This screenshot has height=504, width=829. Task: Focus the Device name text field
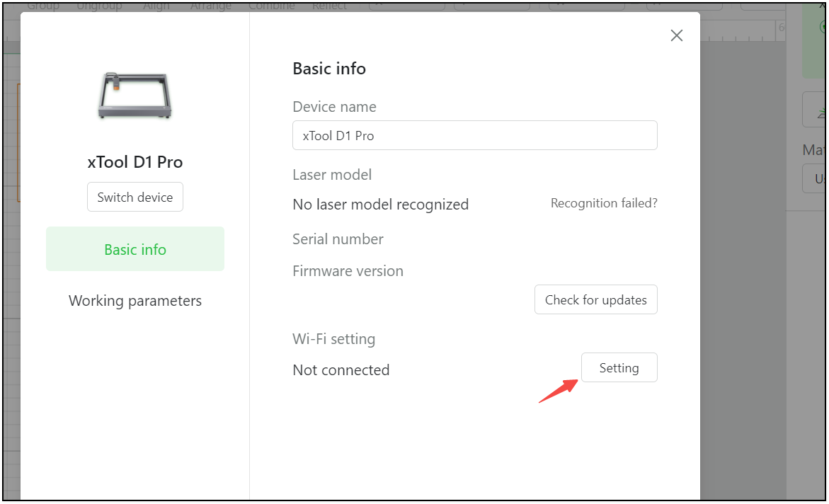[474, 135]
